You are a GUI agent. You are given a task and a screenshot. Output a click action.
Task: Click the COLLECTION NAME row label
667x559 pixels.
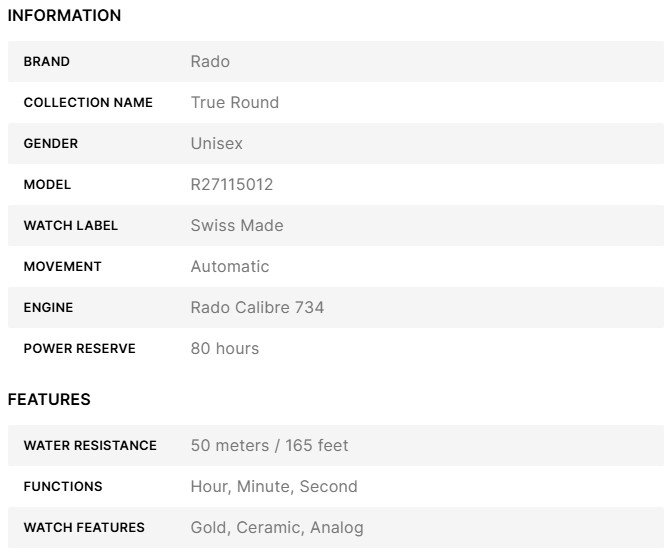(x=88, y=103)
